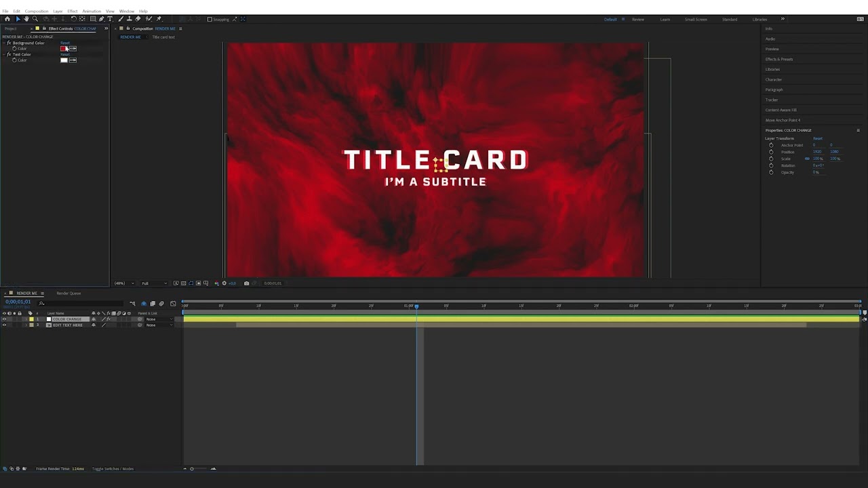Click the red Background Color swatch
This screenshot has height=488, width=868.
pos(63,48)
